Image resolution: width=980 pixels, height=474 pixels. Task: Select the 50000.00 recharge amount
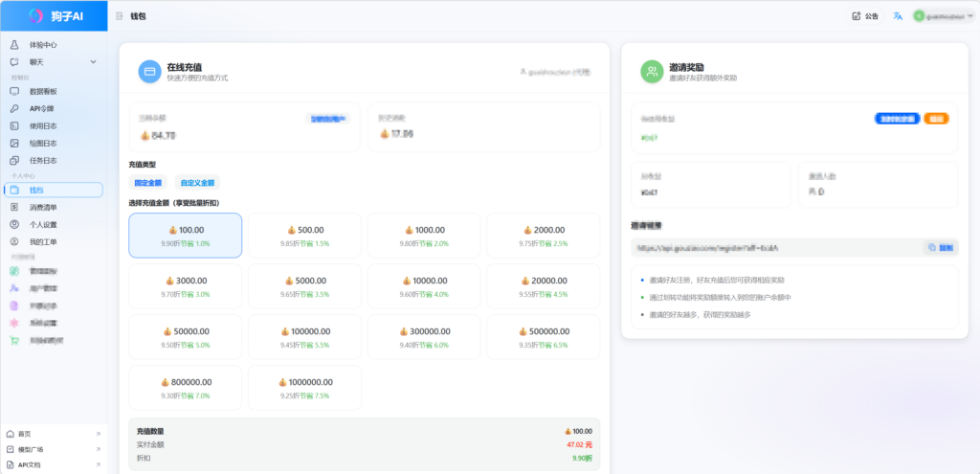186,337
